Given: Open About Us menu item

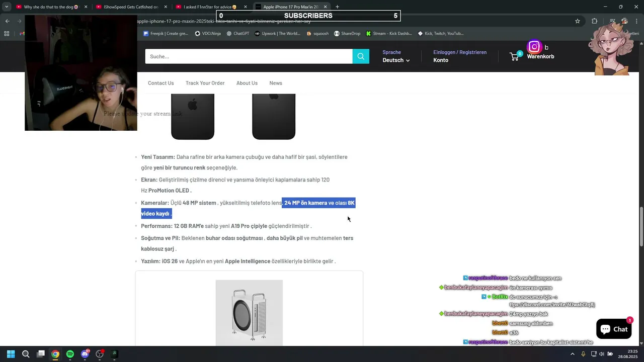Looking at the screenshot, I should pos(247,83).
